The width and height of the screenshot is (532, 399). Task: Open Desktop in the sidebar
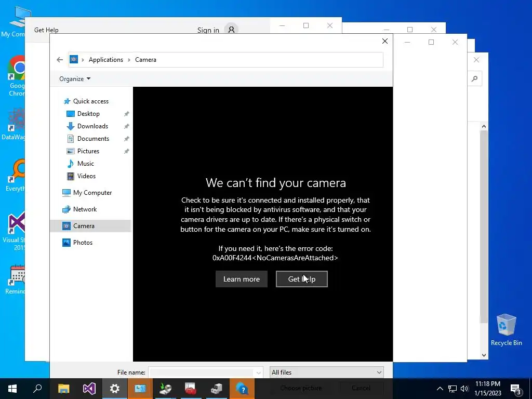click(x=88, y=114)
